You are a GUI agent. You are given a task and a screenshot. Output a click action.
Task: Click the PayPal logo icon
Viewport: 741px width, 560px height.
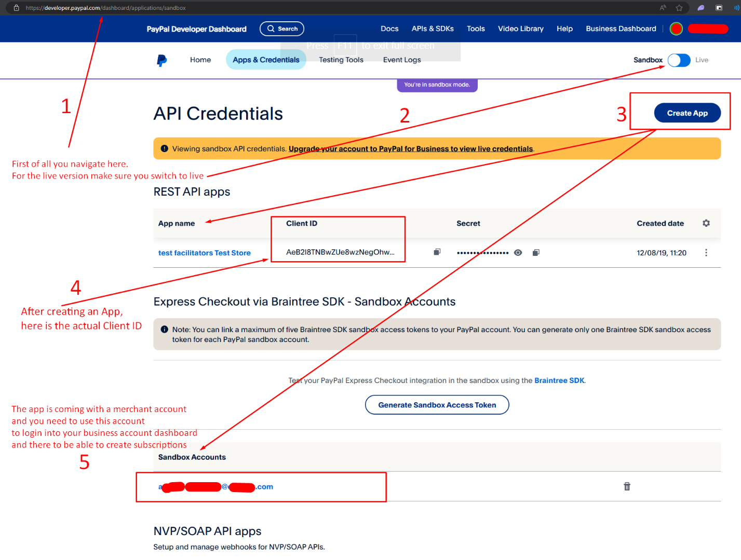click(x=162, y=60)
